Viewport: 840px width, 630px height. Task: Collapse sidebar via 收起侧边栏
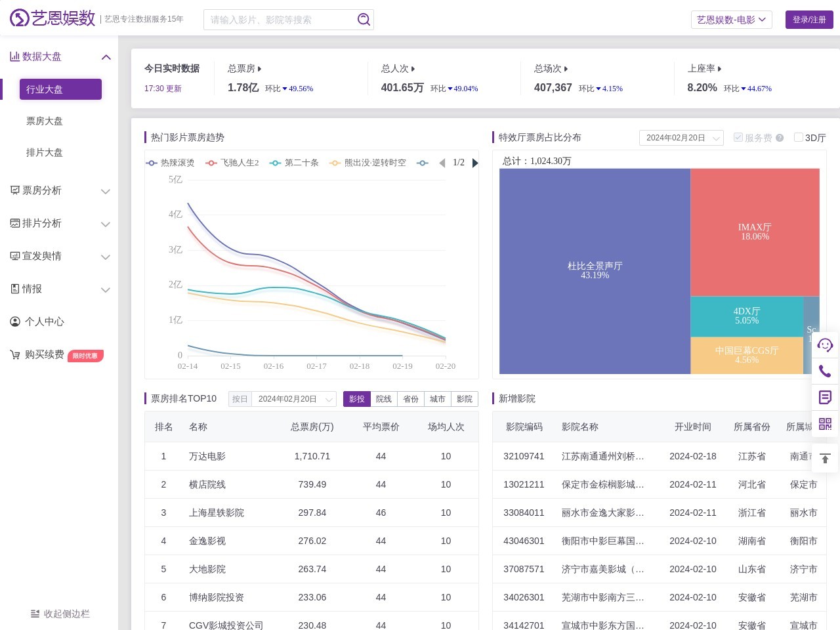pos(60,614)
